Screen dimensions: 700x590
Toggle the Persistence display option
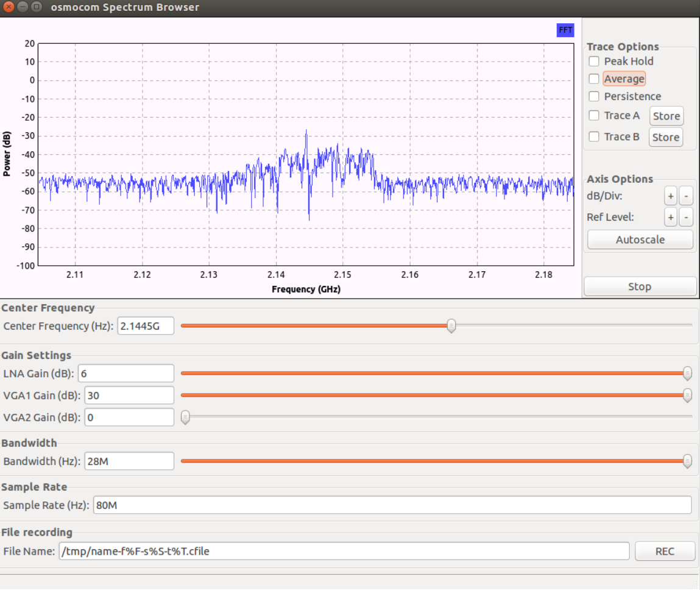pyautogui.click(x=594, y=96)
